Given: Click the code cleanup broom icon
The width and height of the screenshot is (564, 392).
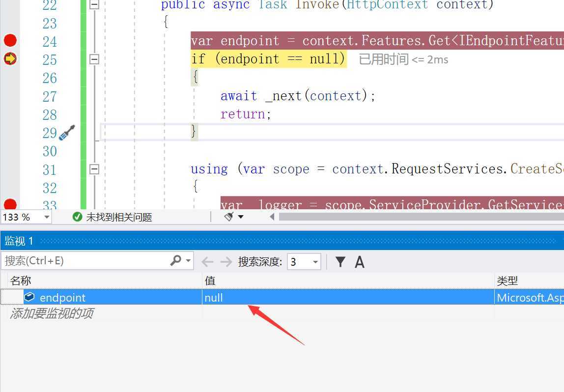Looking at the screenshot, I should coord(229,217).
